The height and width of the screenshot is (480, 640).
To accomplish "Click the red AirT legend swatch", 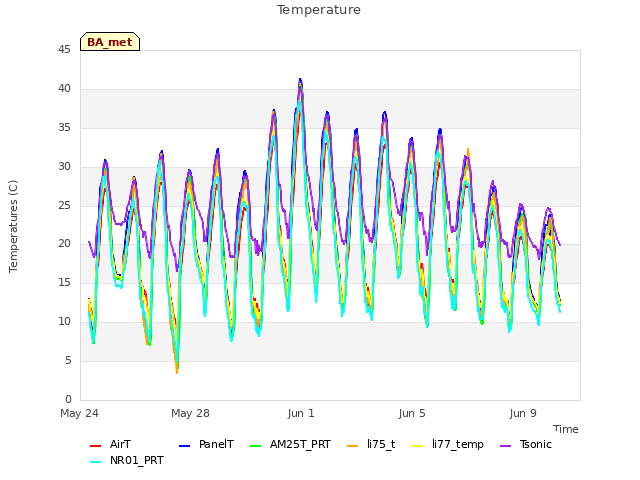I will coord(95,446).
